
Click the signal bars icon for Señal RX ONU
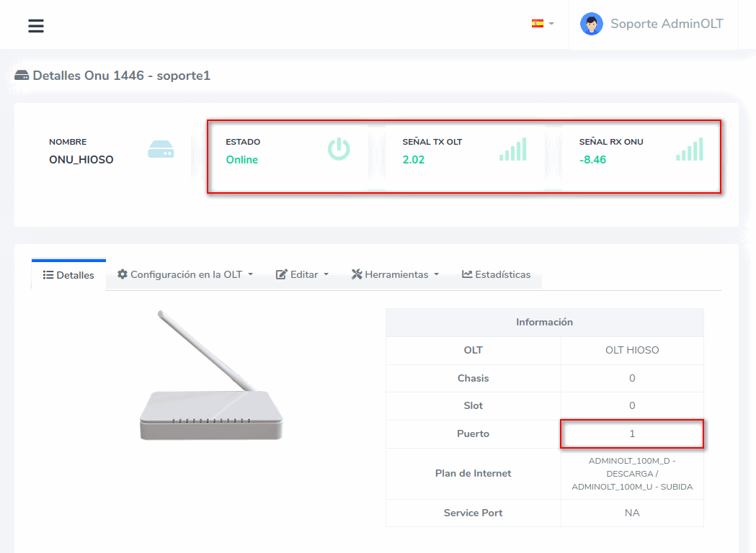point(690,149)
